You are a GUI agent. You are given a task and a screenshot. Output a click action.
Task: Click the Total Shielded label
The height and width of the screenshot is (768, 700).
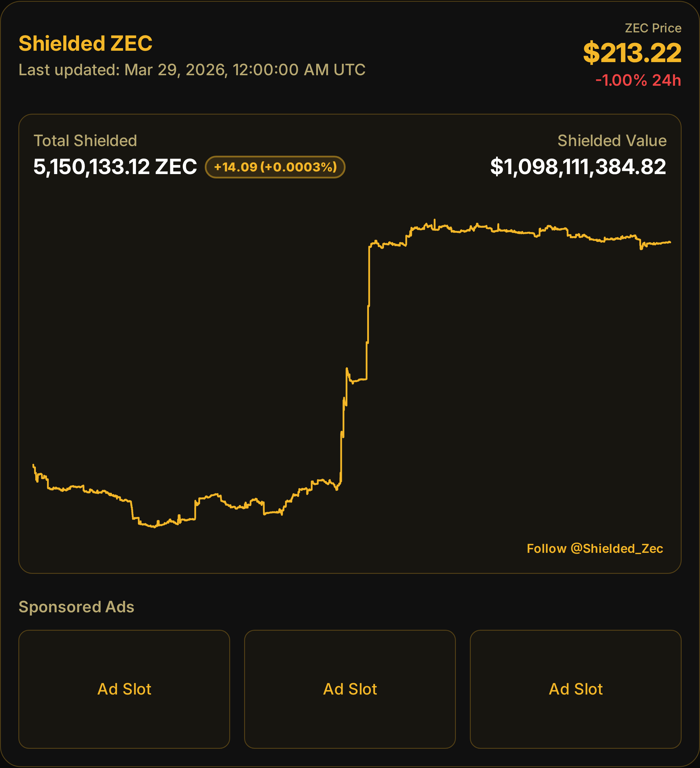(x=85, y=141)
